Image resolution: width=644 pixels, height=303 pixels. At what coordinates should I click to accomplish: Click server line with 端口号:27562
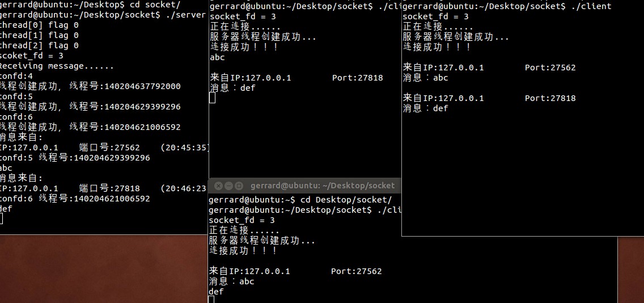pyautogui.click(x=104, y=148)
